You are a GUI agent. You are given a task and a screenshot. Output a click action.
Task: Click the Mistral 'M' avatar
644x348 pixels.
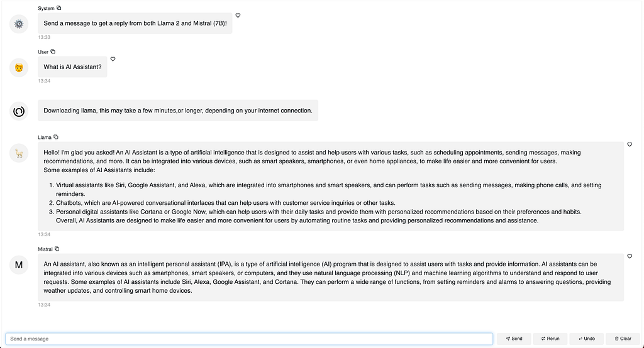(19, 264)
